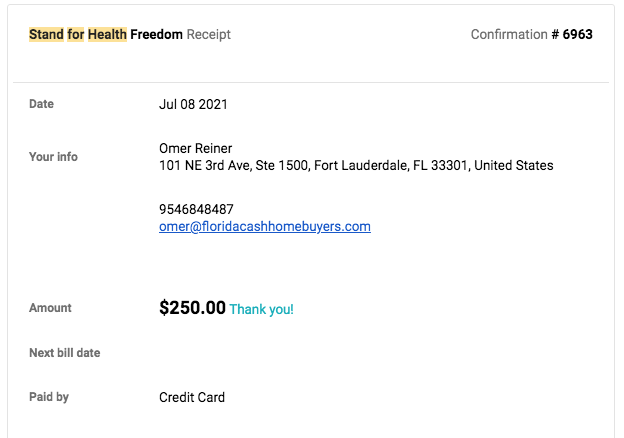Click the date Jul 08 2021
624x438 pixels.
[x=193, y=104]
